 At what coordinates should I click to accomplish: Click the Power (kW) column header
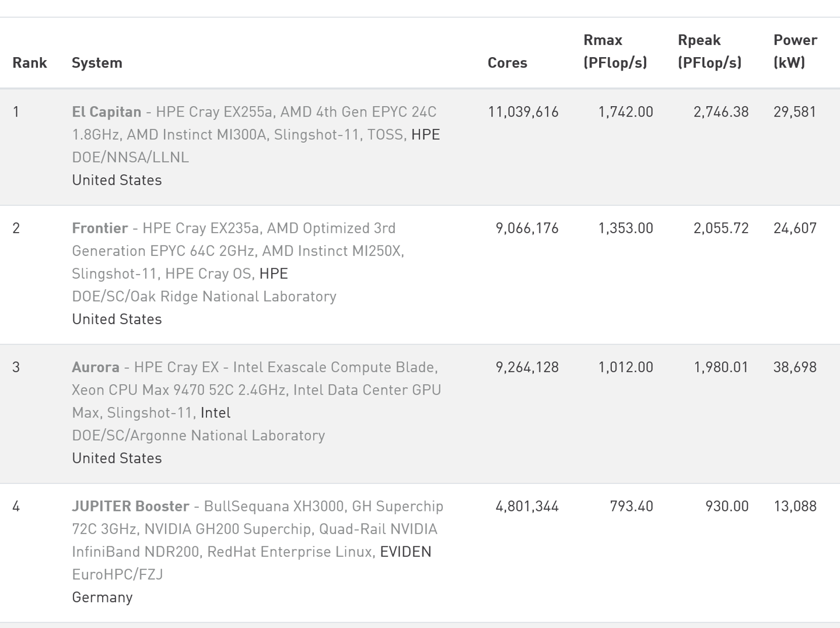[794, 51]
